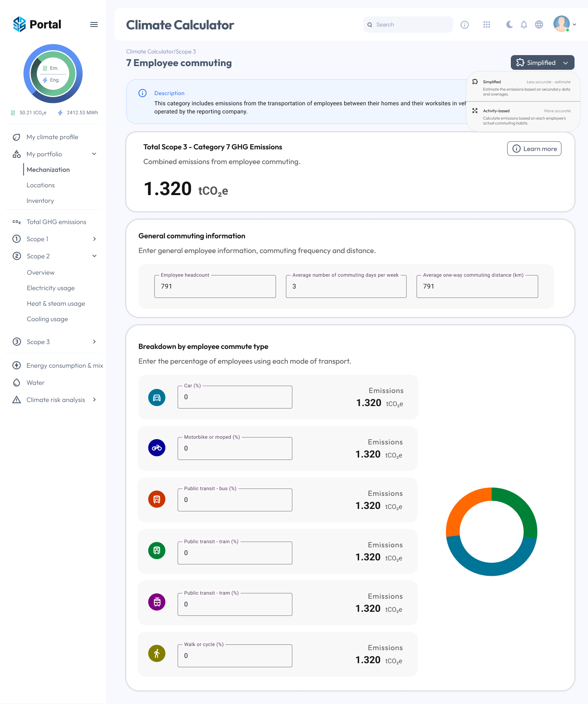Open the notifications bell
This screenshot has height=704, width=588.
point(524,24)
